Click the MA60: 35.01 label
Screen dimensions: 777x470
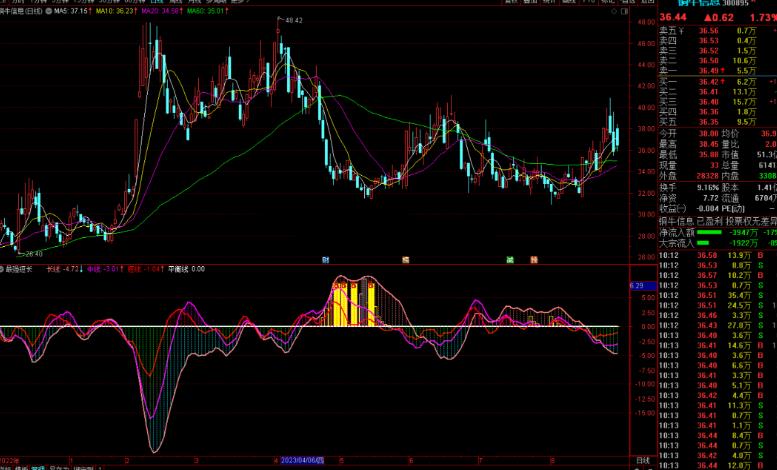207,10
